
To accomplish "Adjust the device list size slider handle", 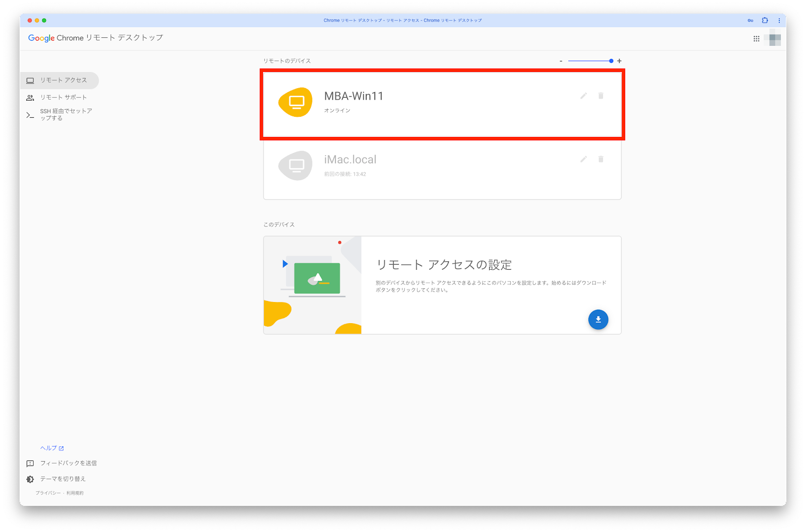I will [611, 61].
